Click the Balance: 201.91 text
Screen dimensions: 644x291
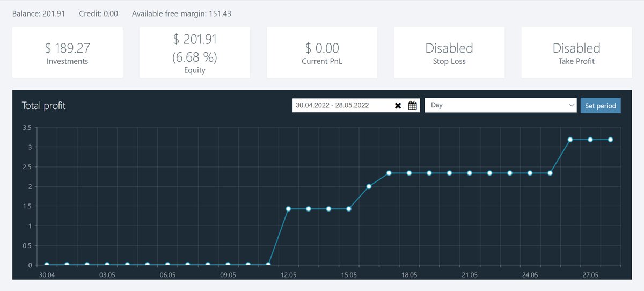click(39, 13)
